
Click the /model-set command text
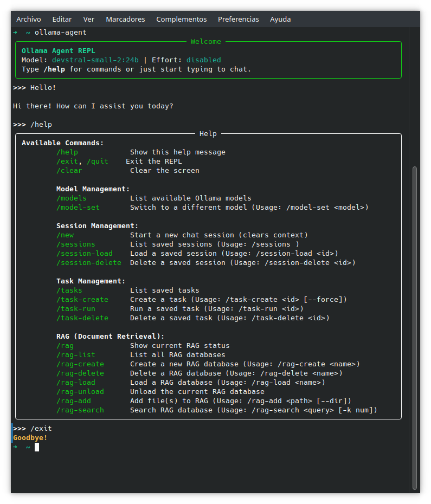pyautogui.click(x=78, y=208)
